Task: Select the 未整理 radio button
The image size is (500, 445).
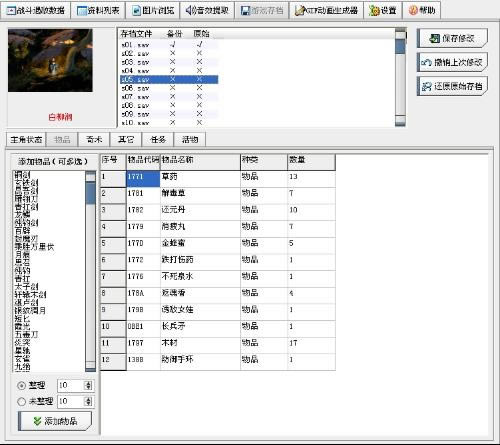Action: click(x=21, y=402)
